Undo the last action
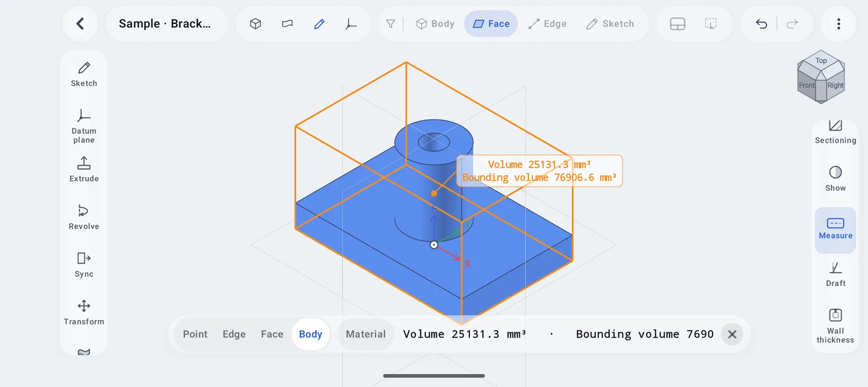The image size is (868, 387). point(761,24)
